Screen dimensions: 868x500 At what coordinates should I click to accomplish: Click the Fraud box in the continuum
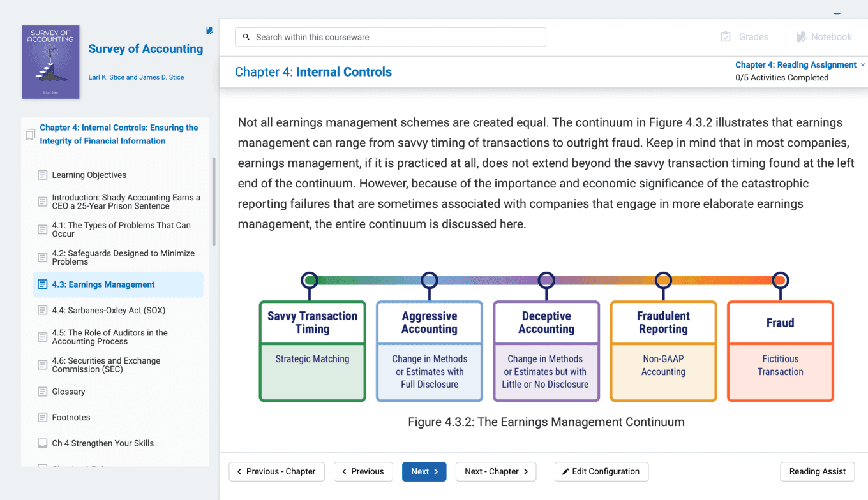point(781,351)
